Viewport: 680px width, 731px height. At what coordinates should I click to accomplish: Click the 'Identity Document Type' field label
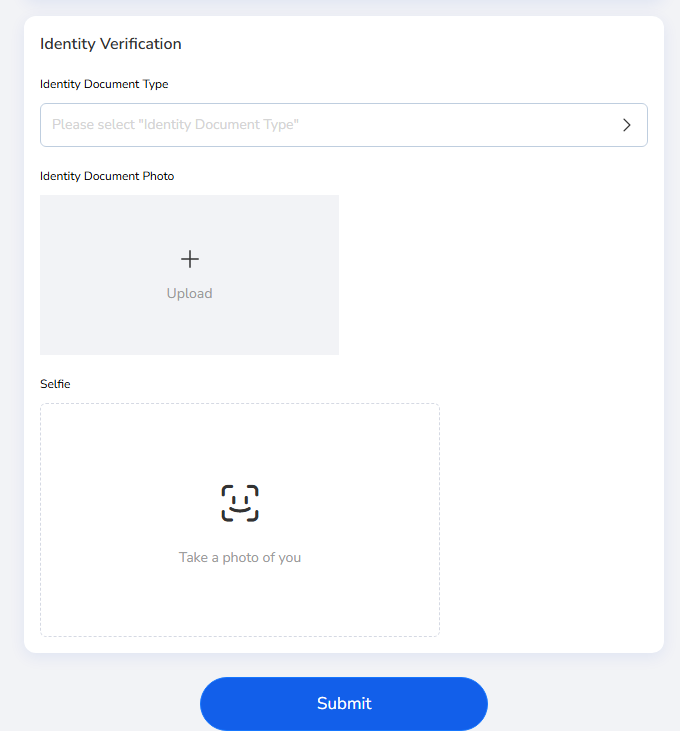(x=104, y=84)
